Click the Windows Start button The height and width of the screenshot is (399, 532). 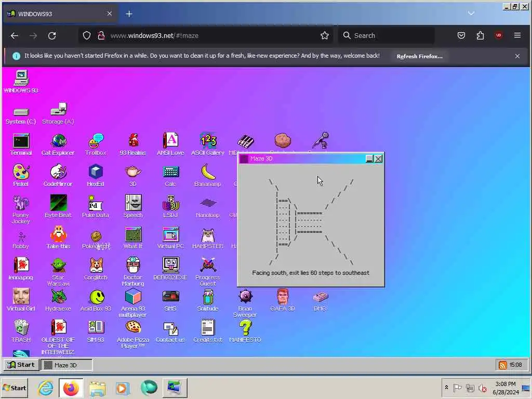[14, 388]
